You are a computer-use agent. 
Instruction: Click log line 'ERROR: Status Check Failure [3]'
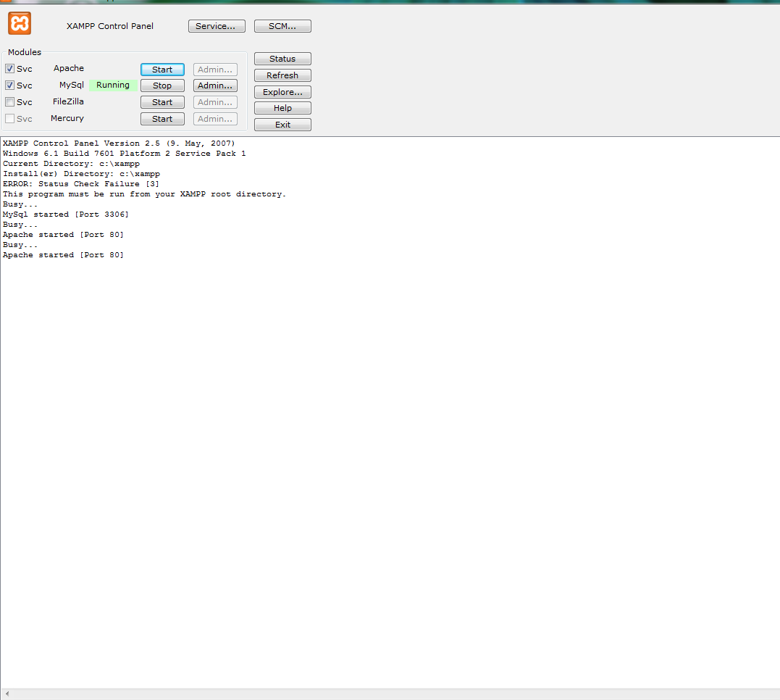click(x=81, y=184)
